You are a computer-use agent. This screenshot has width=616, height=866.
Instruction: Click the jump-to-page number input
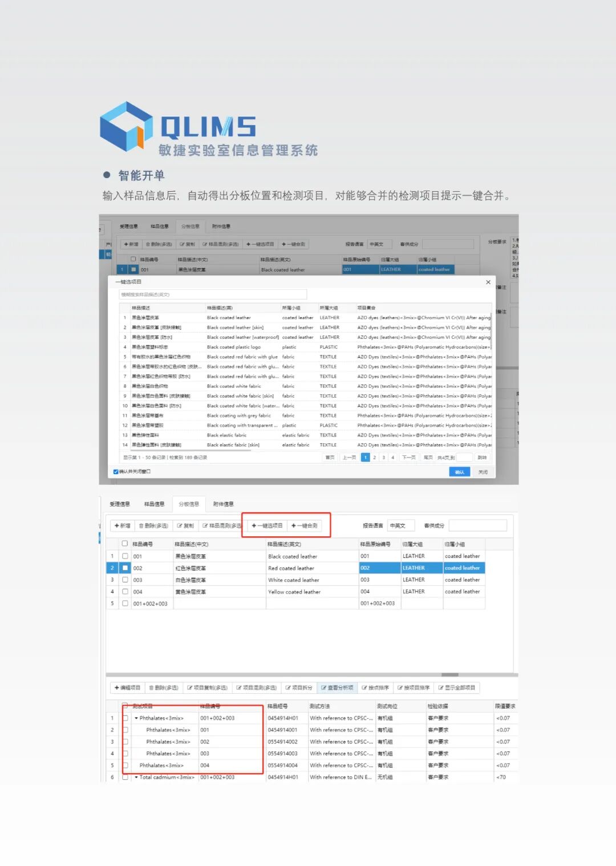tap(465, 458)
